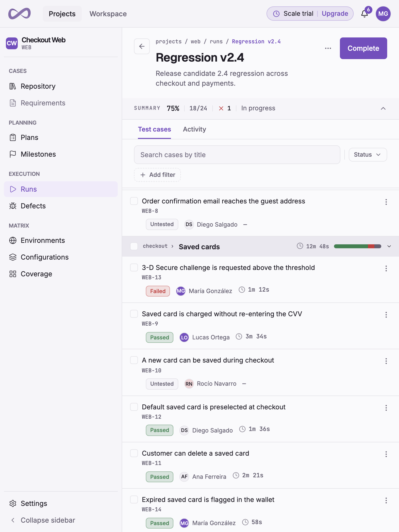Collapse the Summary section chevron

(x=383, y=108)
